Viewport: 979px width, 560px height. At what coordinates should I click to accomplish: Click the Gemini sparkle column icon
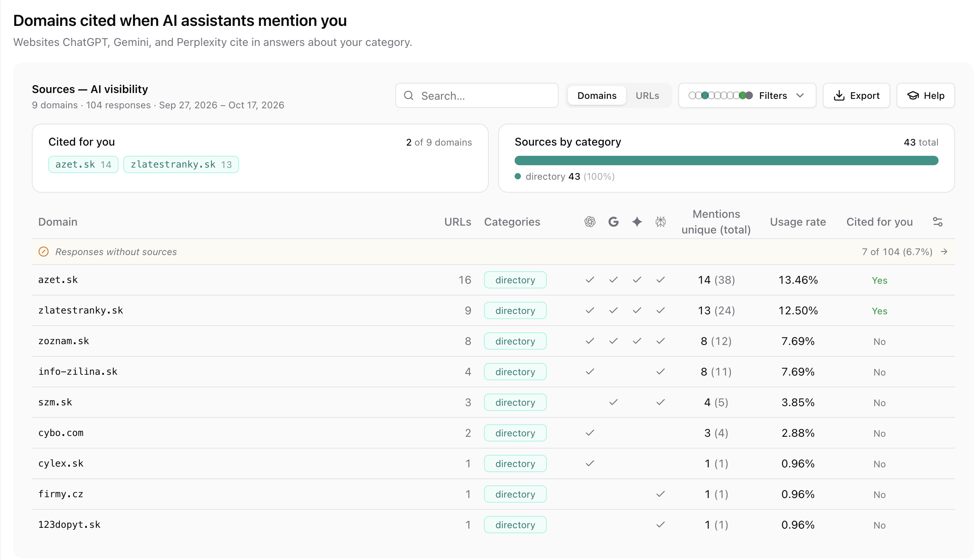click(637, 222)
